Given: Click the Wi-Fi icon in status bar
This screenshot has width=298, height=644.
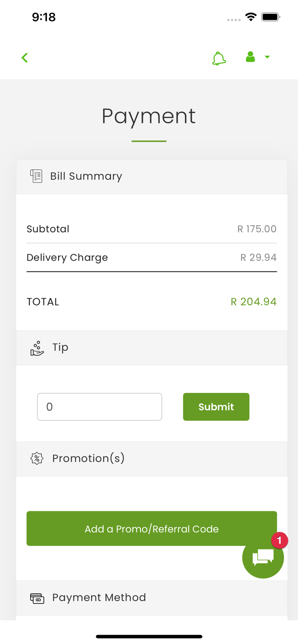Looking at the screenshot, I should point(251,17).
